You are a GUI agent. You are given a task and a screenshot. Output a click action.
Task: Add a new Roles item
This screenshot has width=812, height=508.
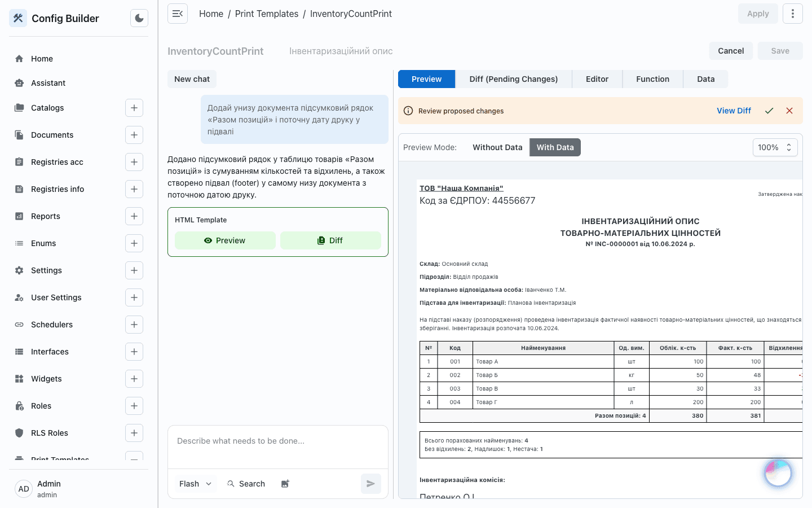click(x=134, y=406)
